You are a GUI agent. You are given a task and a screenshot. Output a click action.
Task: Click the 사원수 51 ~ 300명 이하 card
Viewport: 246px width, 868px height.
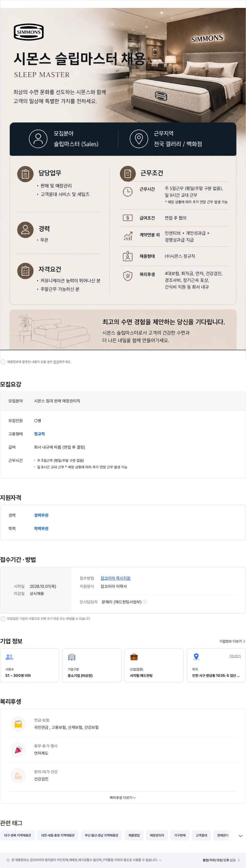30,665
